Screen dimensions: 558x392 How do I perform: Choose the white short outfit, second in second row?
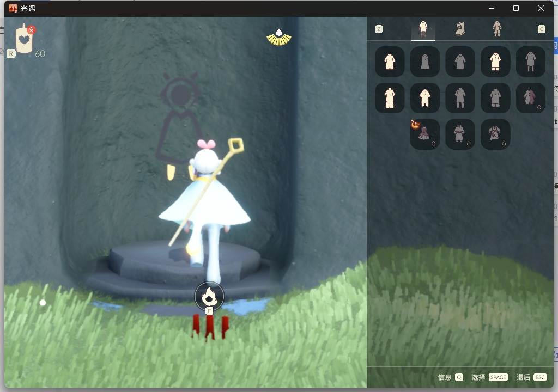pos(425,98)
